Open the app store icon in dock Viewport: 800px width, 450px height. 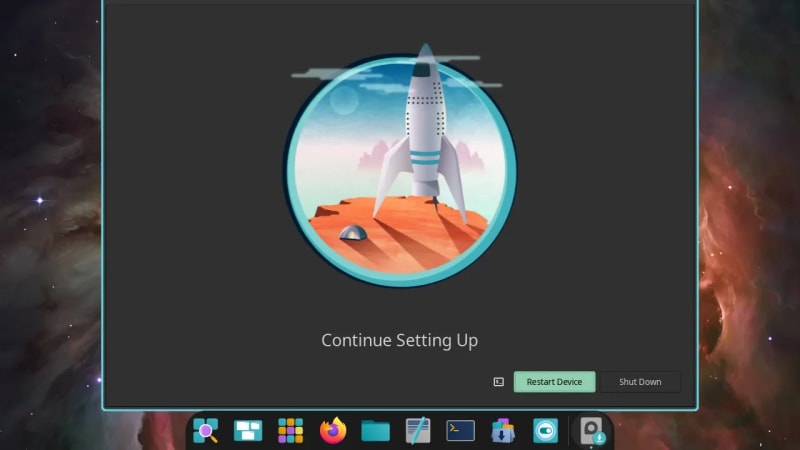(503, 431)
